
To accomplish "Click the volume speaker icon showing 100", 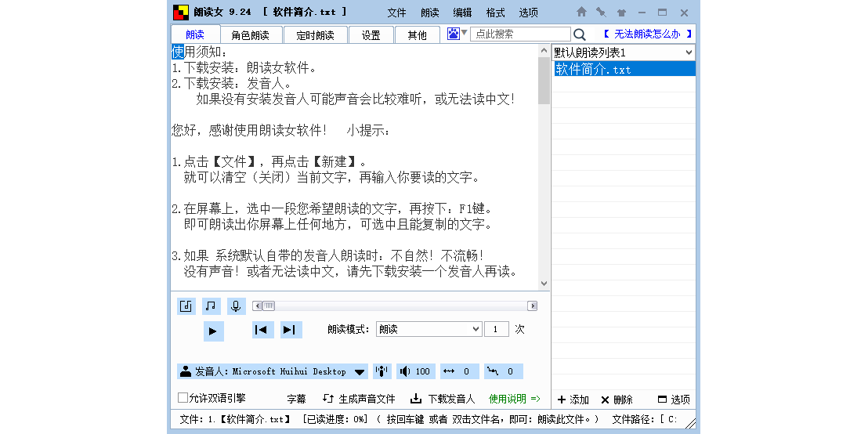I will [415, 371].
